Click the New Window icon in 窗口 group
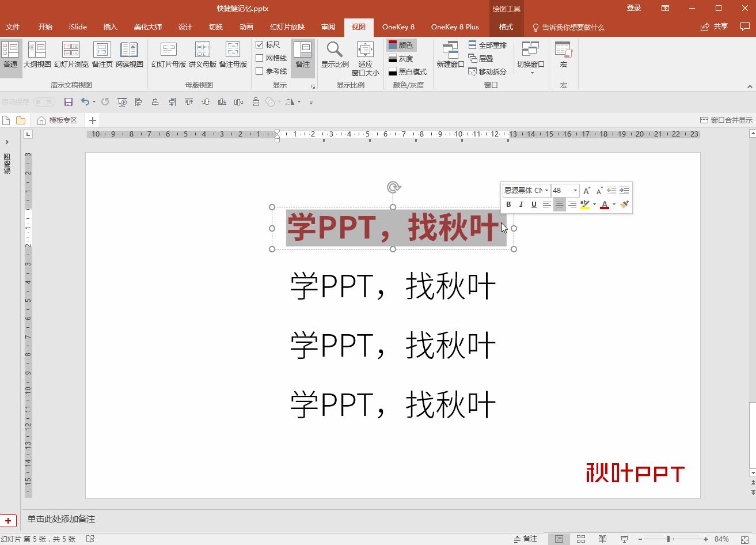 (x=450, y=55)
